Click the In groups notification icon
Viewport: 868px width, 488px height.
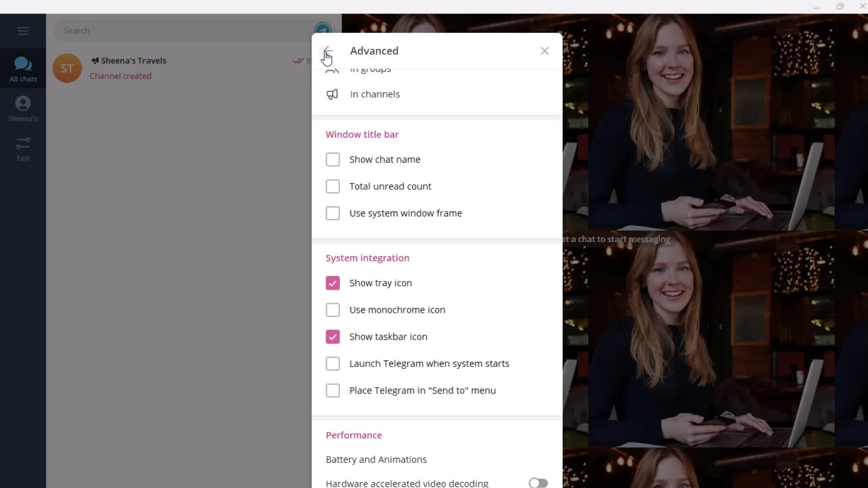click(332, 68)
